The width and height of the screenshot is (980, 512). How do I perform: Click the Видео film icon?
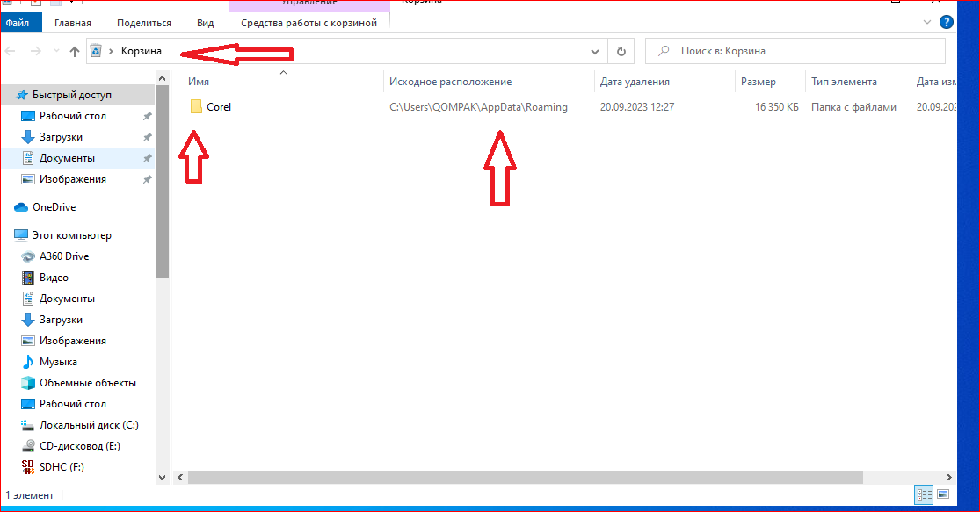[27, 278]
